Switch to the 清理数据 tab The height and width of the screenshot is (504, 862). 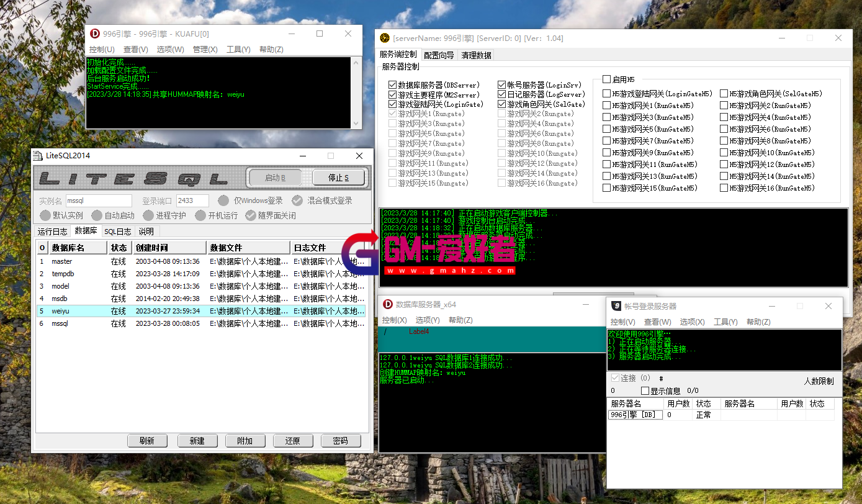[476, 55]
